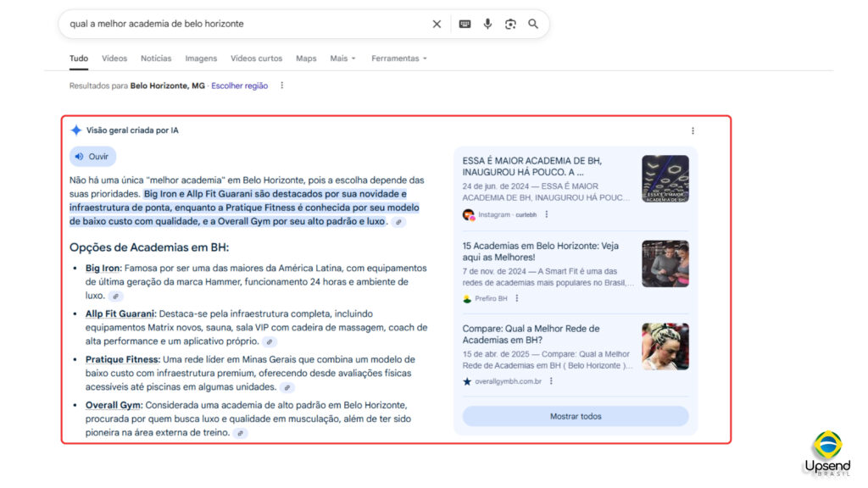Click Mostrar todos sources button
The width and height of the screenshot is (868, 488).
(x=576, y=416)
